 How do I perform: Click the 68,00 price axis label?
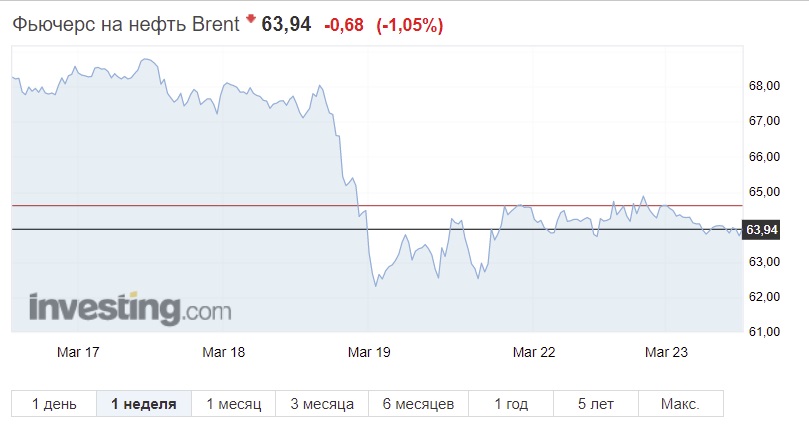click(x=764, y=86)
